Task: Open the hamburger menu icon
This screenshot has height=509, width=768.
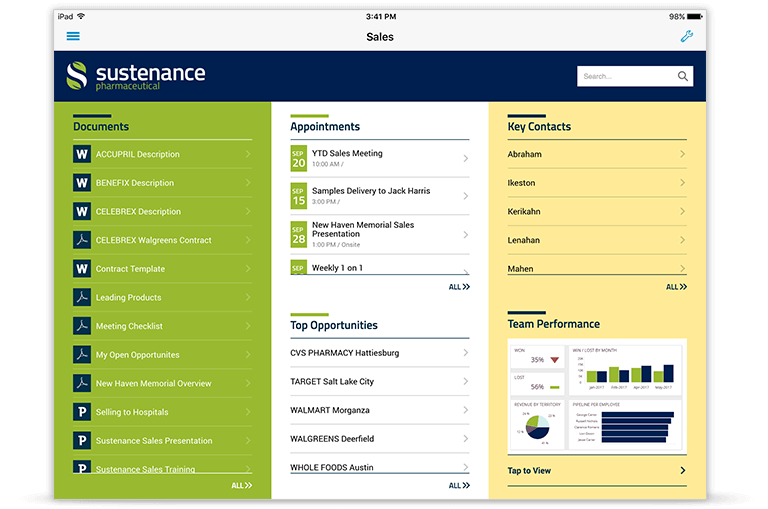Action: [x=73, y=37]
